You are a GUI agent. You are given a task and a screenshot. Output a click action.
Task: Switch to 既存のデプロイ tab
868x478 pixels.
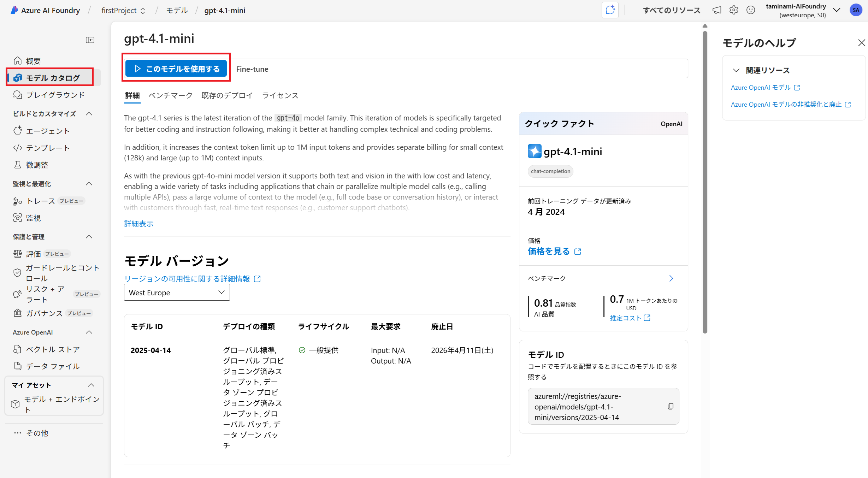point(227,95)
